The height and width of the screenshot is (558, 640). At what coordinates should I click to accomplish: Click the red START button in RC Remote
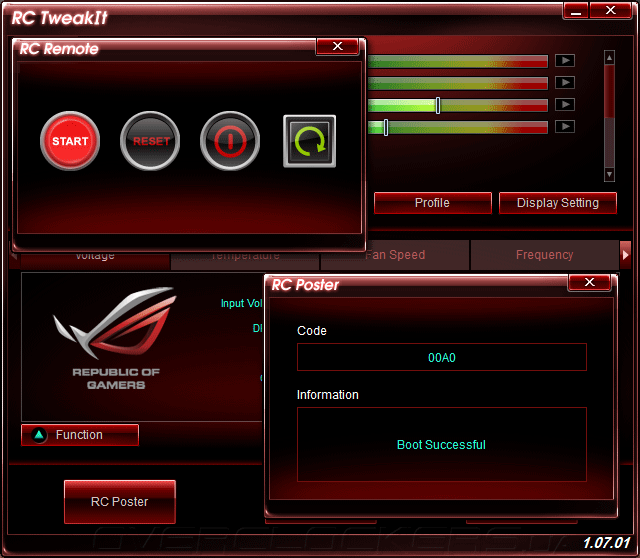(x=70, y=141)
